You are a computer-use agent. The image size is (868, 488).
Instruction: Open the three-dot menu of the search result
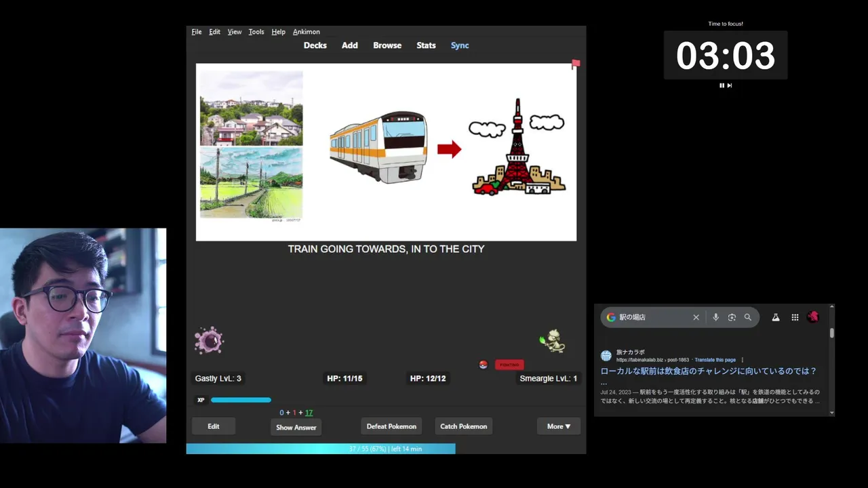[x=743, y=360]
